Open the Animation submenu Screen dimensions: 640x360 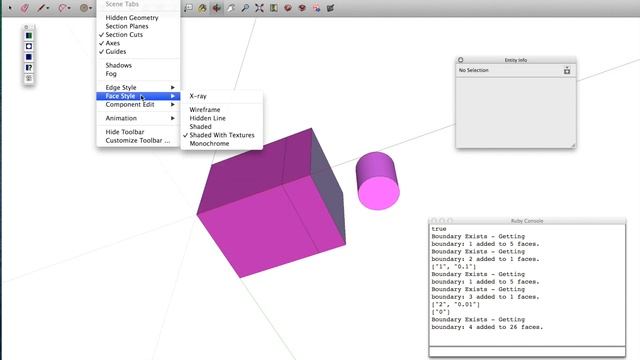click(x=138, y=118)
